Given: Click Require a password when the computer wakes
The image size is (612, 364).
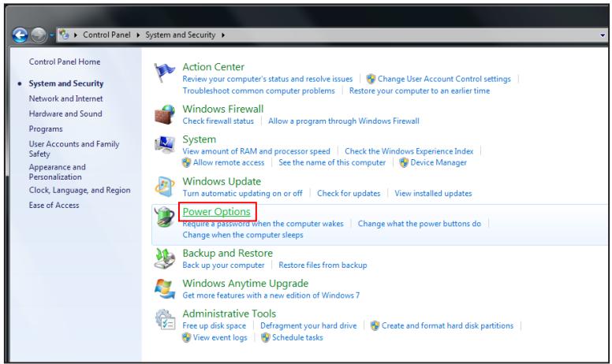Looking at the screenshot, I should (263, 224).
